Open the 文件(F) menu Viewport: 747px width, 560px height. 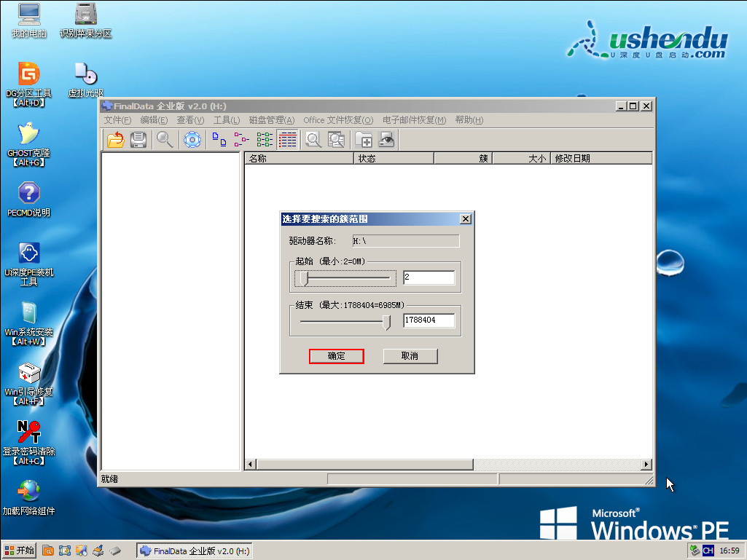pyautogui.click(x=117, y=120)
